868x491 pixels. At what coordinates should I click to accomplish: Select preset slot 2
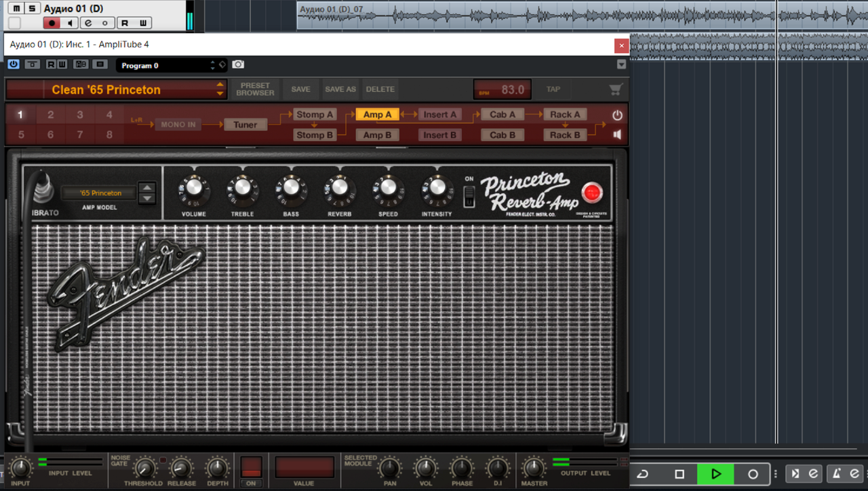50,115
